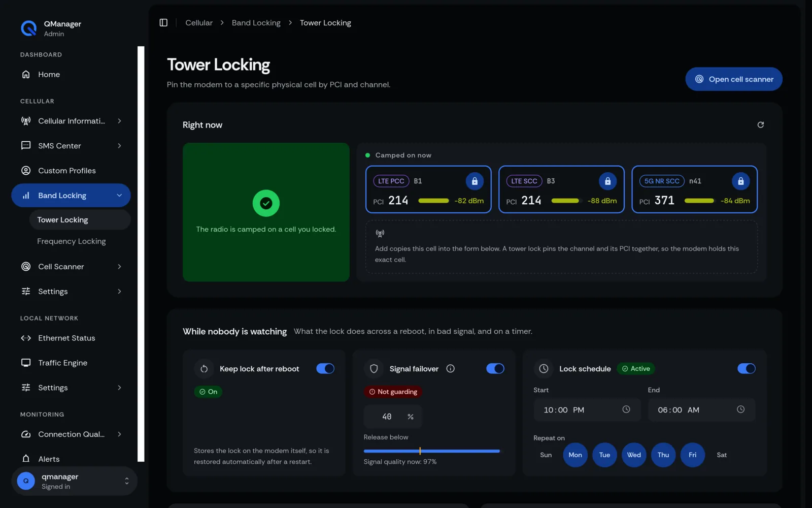Screen dimensions: 812x508
Task: Click the Alerts bell icon
Action: [x=26, y=459]
